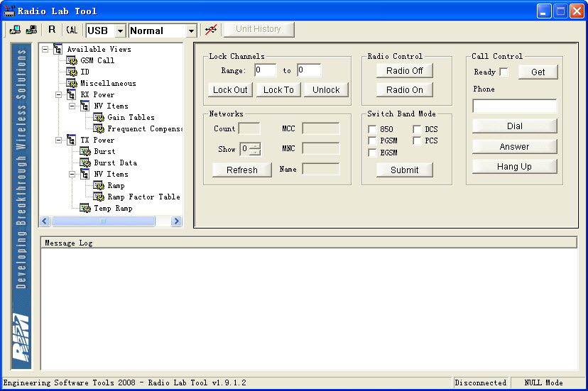Click the Burst Data view icon
Viewport: 588px width, 391px height.
[85, 163]
